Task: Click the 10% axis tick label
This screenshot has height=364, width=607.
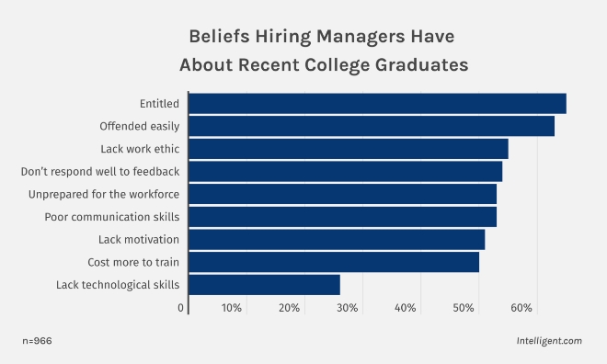Action: click(x=232, y=308)
